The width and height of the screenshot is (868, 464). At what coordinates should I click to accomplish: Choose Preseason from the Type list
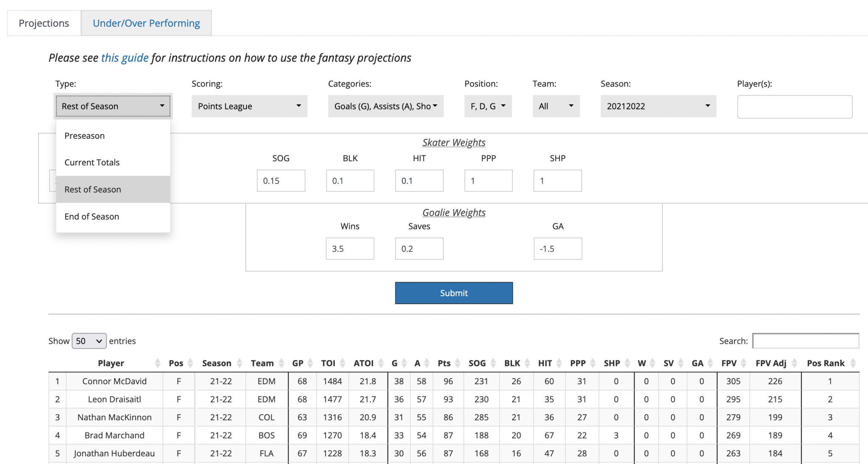(84, 136)
